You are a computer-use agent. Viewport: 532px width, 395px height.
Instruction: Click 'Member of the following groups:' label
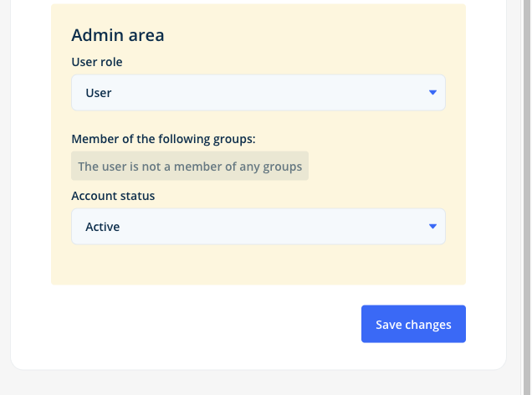pyautogui.click(x=163, y=139)
